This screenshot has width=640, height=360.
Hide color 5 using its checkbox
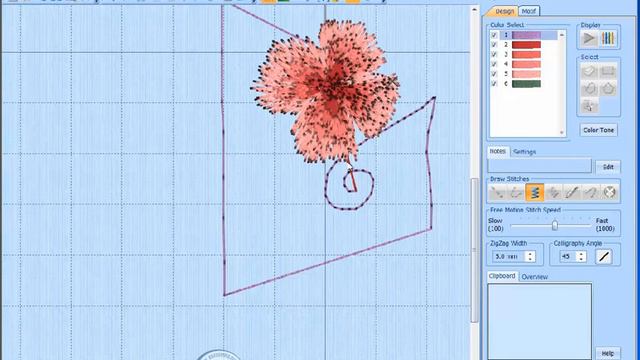(x=494, y=74)
